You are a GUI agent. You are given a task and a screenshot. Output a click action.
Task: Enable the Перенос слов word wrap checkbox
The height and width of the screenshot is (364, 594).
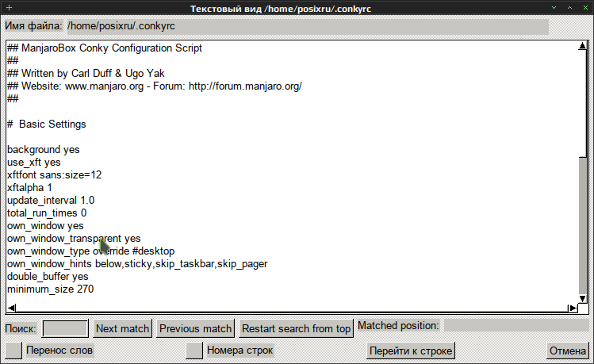[x=13, y=350]
